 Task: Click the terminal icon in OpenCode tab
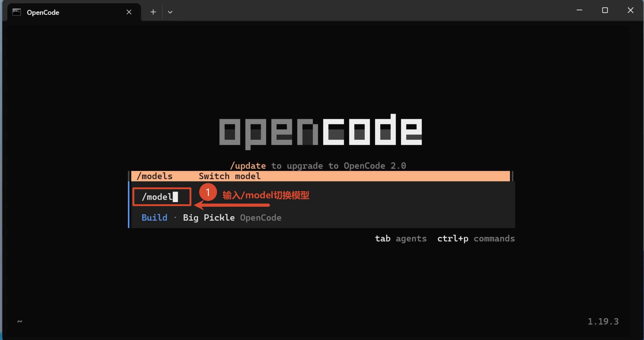click(x=17, y=12)
